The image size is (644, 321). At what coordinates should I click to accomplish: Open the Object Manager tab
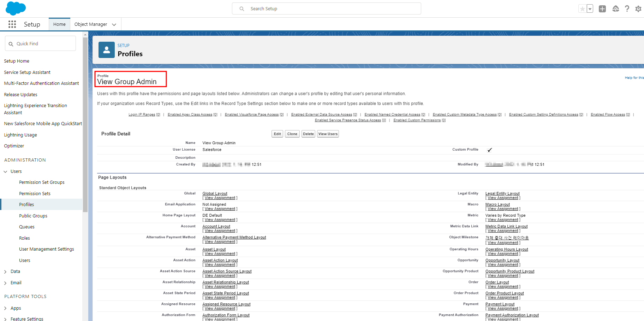(x=91, y=24)
